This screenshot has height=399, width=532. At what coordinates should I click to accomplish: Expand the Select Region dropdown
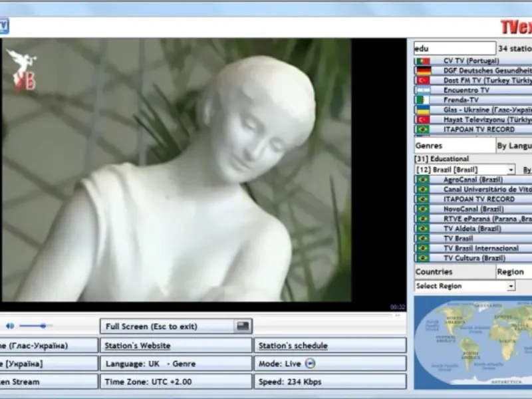[x=511, y=286]
